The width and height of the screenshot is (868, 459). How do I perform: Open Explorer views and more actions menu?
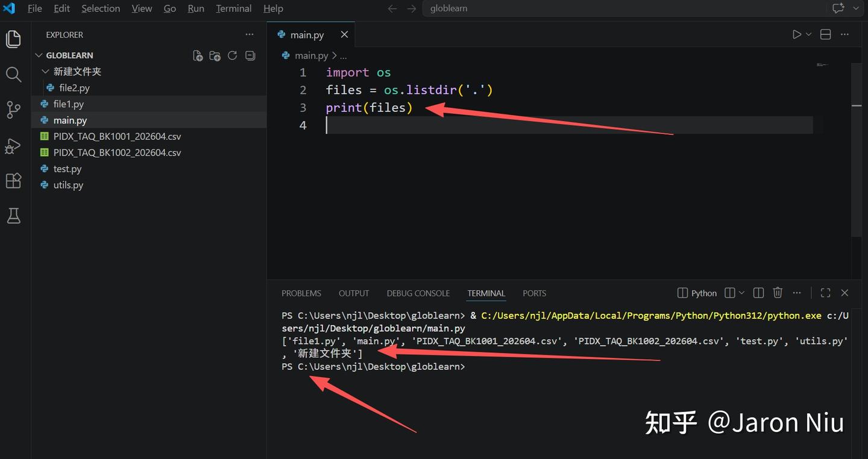250,34
